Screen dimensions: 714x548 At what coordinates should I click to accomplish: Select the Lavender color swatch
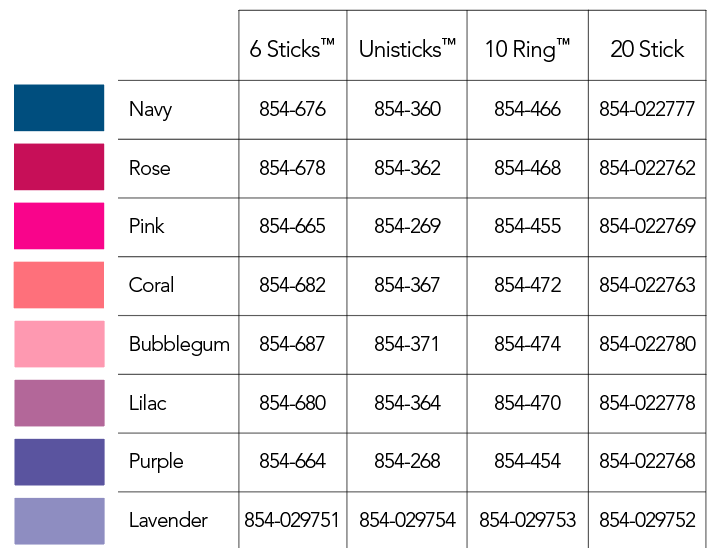59,521
